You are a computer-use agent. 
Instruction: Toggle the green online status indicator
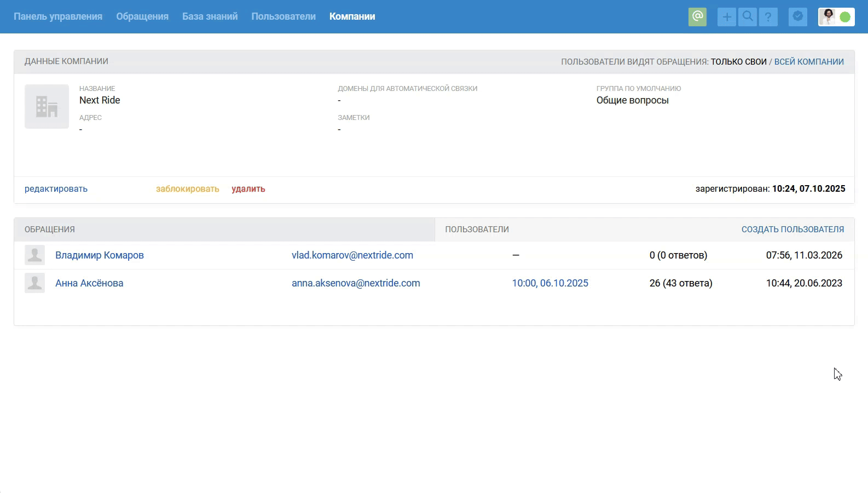845,17
